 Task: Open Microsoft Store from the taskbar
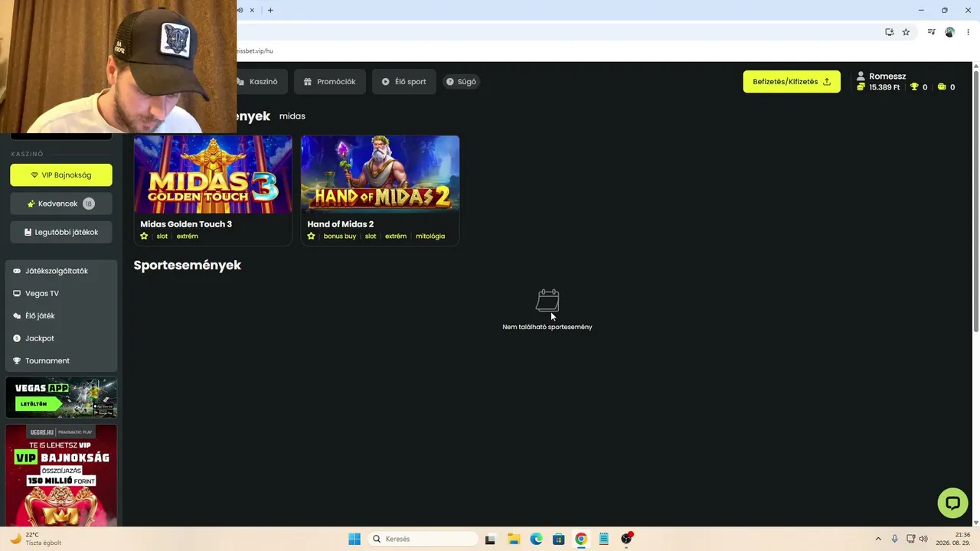[559, 539]
